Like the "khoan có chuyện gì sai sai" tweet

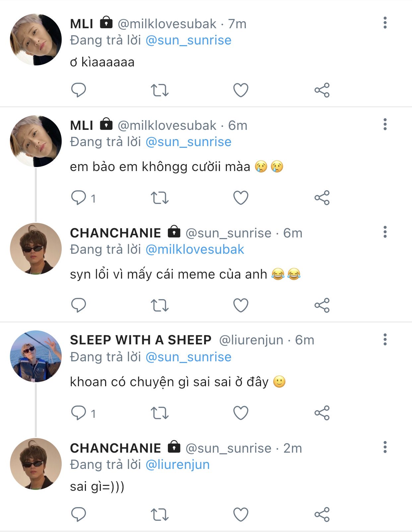click(x=241, y=413)
